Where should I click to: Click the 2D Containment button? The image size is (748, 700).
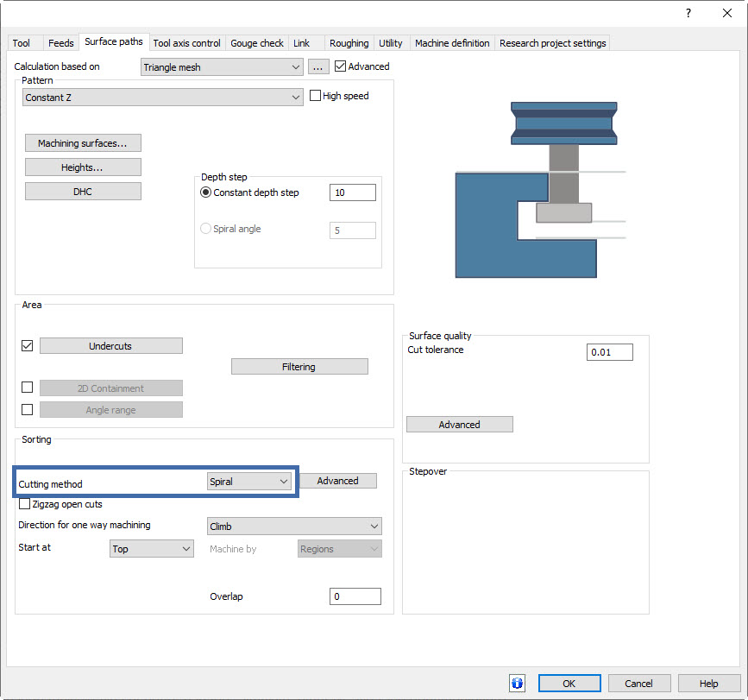pyautogui.click(x=111, y=388)
